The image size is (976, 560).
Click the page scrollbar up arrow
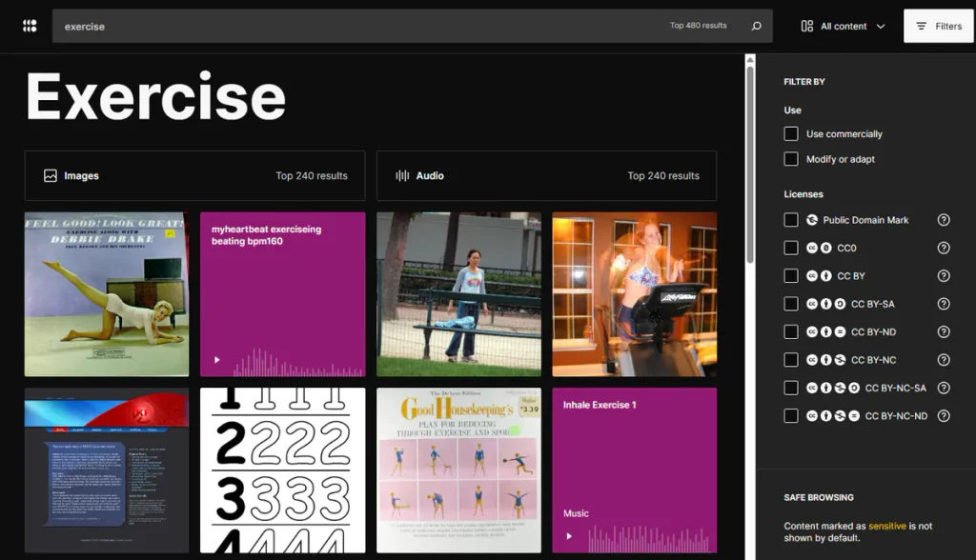tap(750, 60)
